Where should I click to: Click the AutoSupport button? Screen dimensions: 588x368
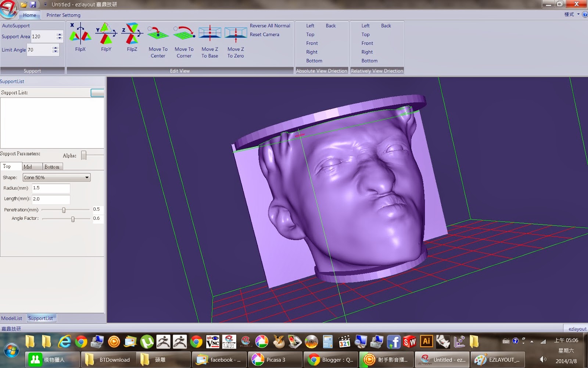point(16,26)
